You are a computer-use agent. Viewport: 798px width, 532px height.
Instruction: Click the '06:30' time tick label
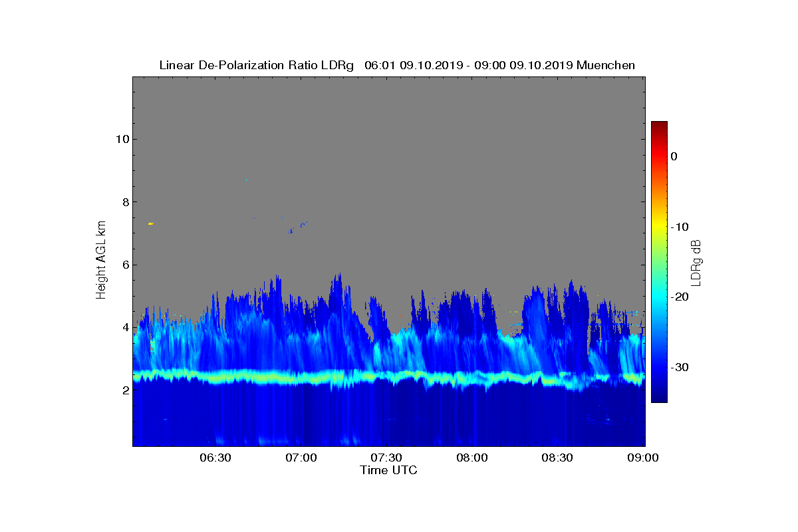(x=215, y=458)
